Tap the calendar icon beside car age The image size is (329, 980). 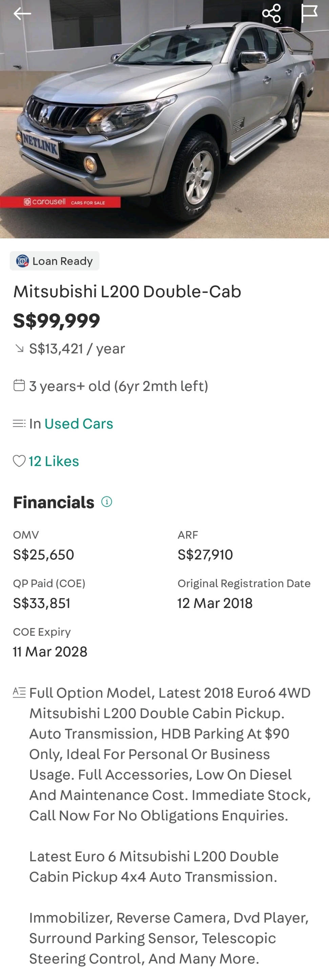point(19,385)
